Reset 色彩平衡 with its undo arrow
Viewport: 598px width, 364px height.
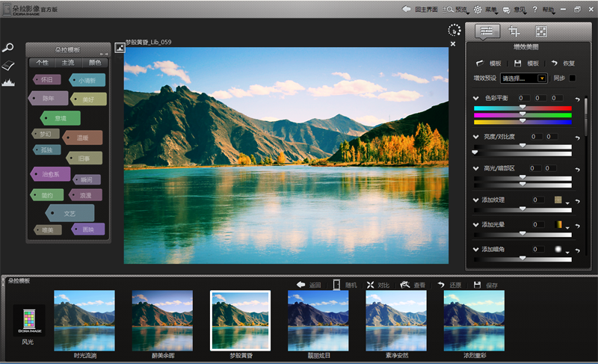tap(577, 99)
